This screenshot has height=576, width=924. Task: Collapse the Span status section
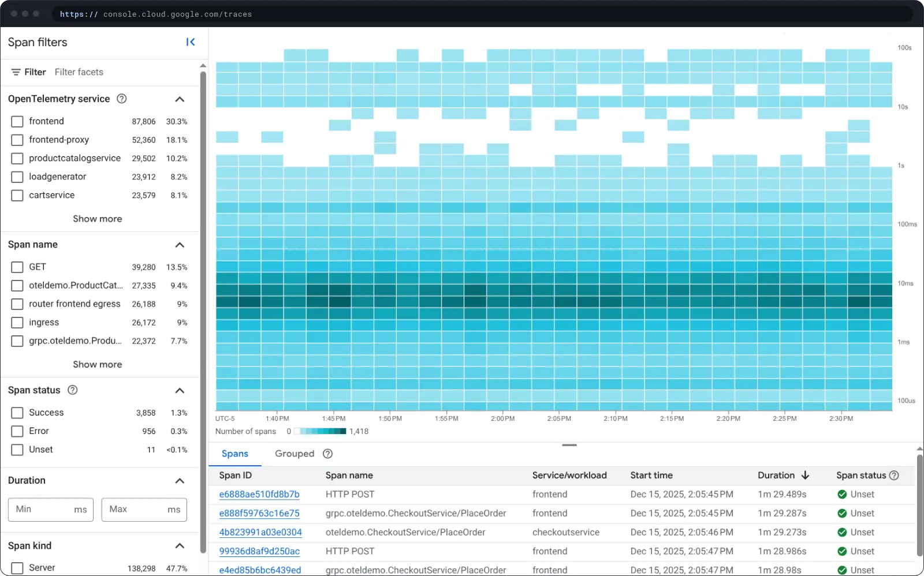[180, 391]
